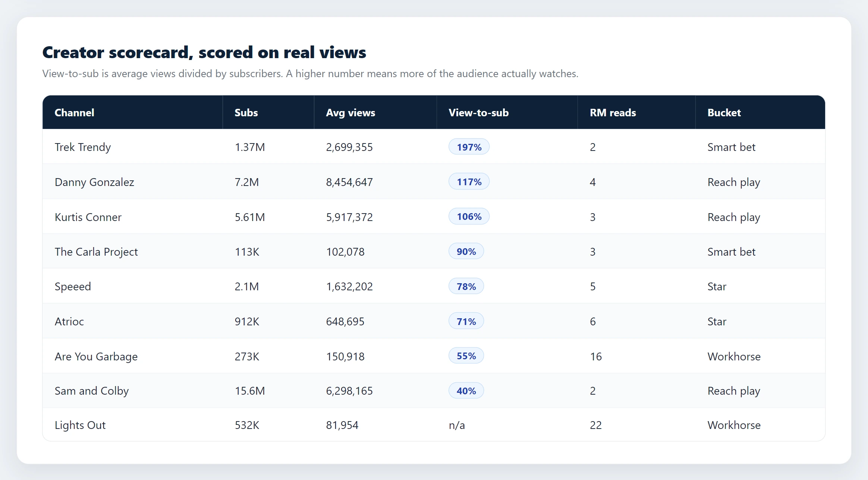
Task: Select the Kurtis Conner channel name
Action: pos(88,217)
